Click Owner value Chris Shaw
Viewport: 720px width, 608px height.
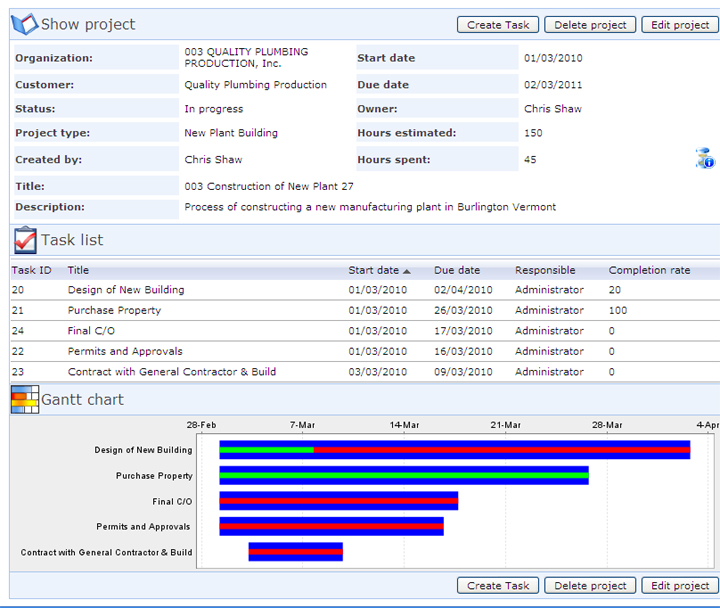553,109
